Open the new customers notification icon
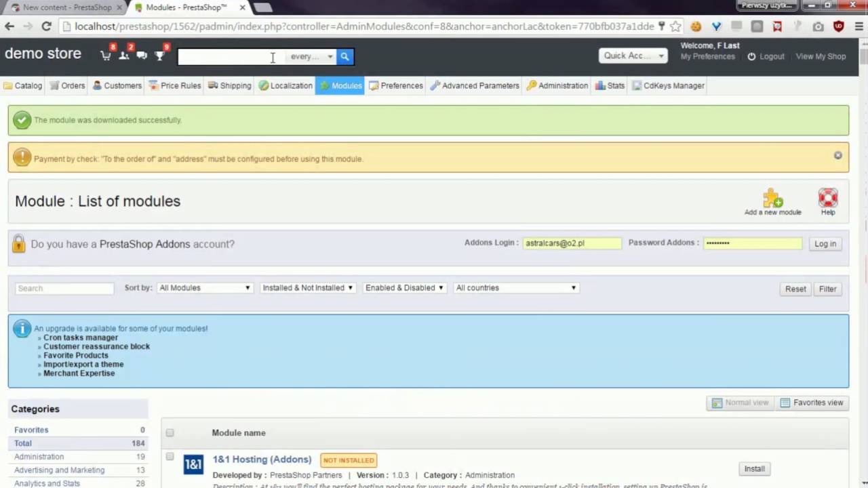Screen dimensions: 868x488 124,56
